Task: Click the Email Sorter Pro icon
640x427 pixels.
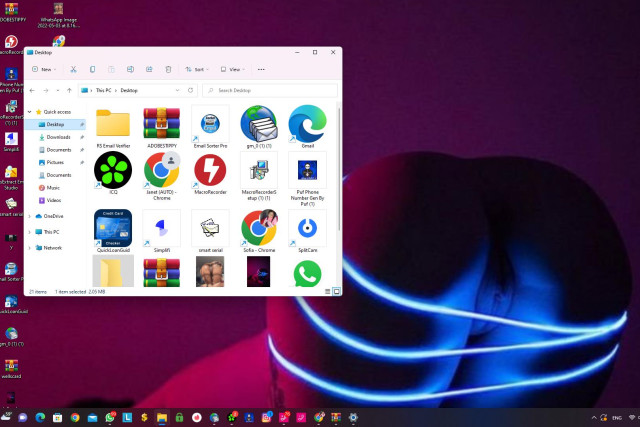Action: (210, 126)
